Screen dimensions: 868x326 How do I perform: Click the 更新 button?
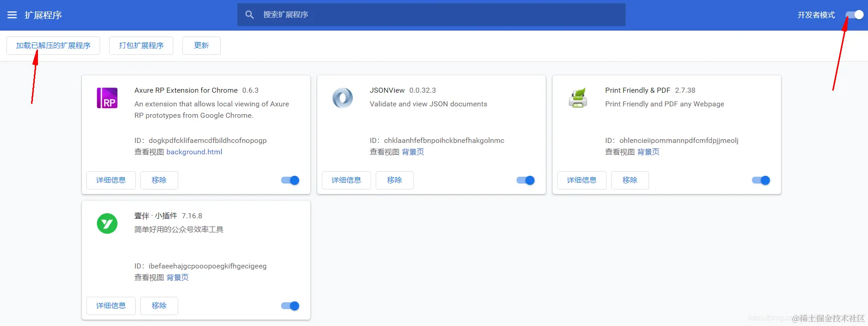202,46
